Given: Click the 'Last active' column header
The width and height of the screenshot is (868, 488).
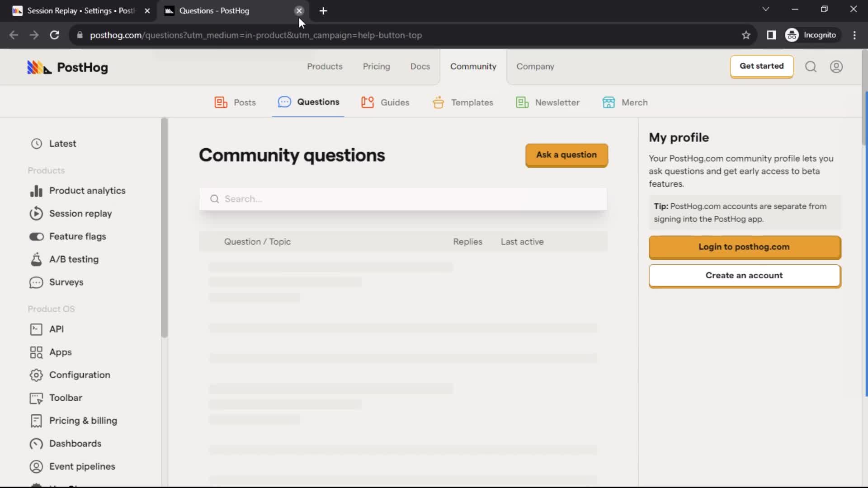Looking at the screenshot, I should [x=522, y=242].
